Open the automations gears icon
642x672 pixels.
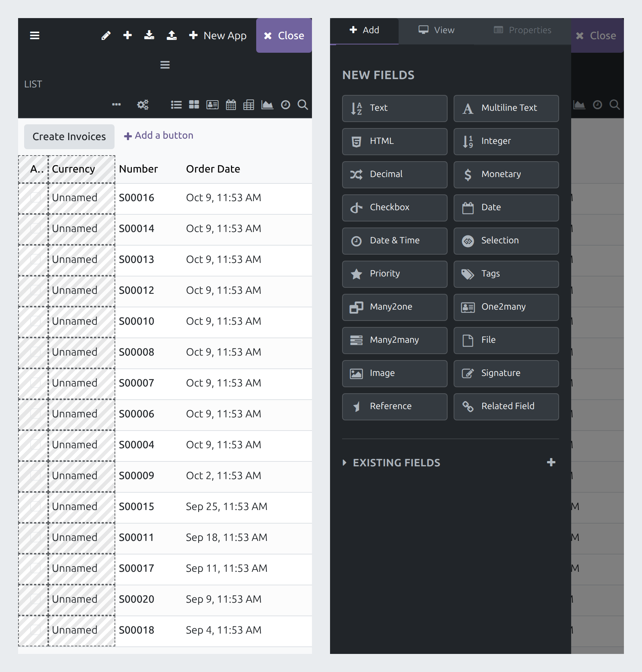(x=143, y=104)
